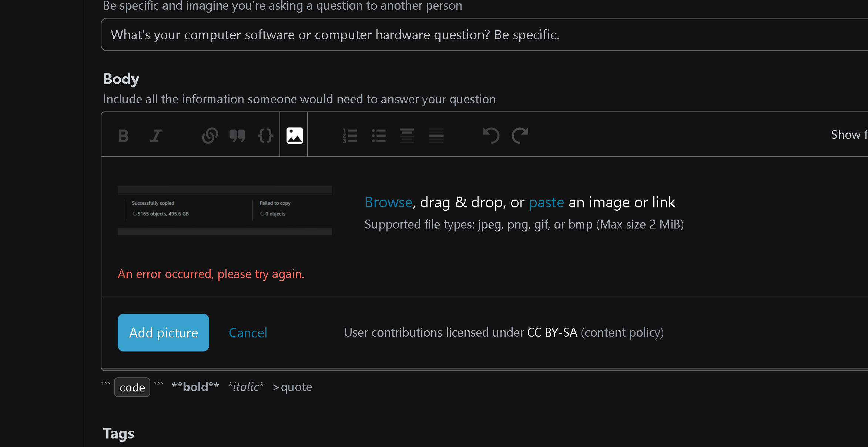Insert a hyperlink using link icon
This screenshot has width=868, height=447.
point(210,136)
